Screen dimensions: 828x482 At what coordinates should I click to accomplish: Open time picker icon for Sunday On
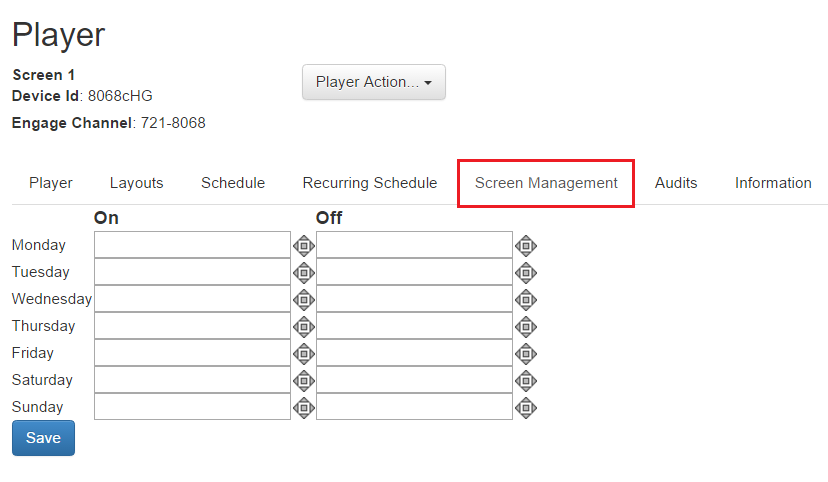click(x=304, y=408)
